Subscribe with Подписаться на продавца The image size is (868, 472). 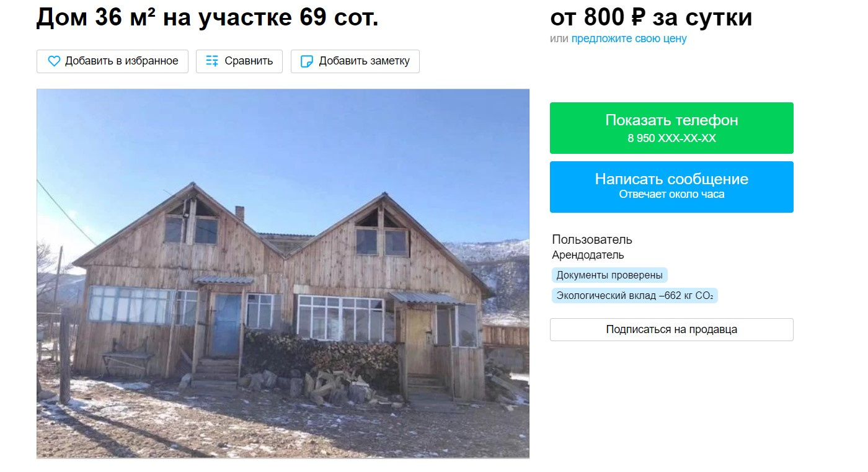coord(671,329)
